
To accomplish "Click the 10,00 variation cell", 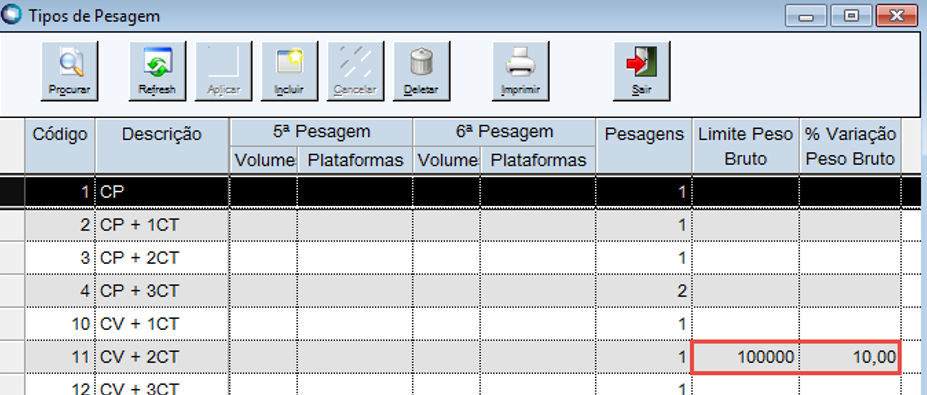I will pos(850,357).
